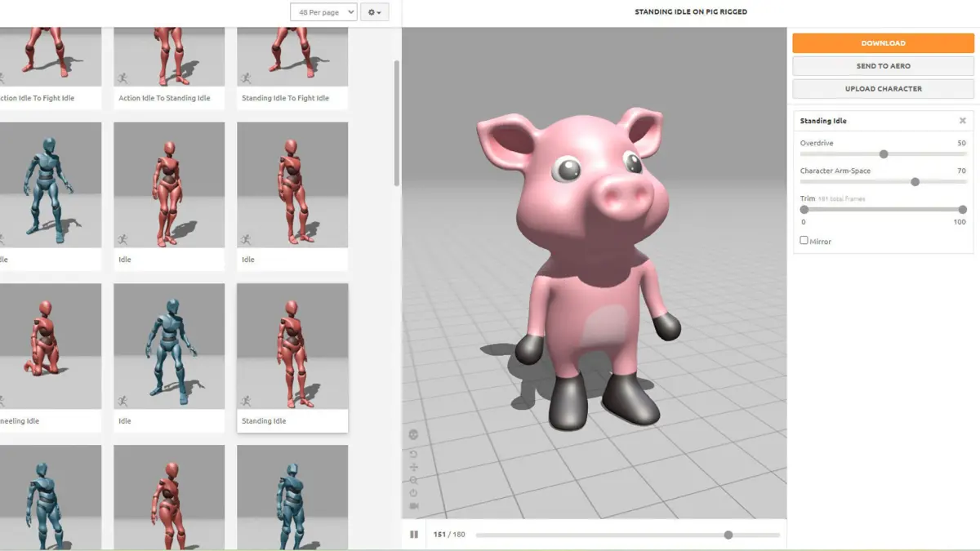Click the Send to Aero button
This screenshot has width=980, height=551.
point(883,66)
